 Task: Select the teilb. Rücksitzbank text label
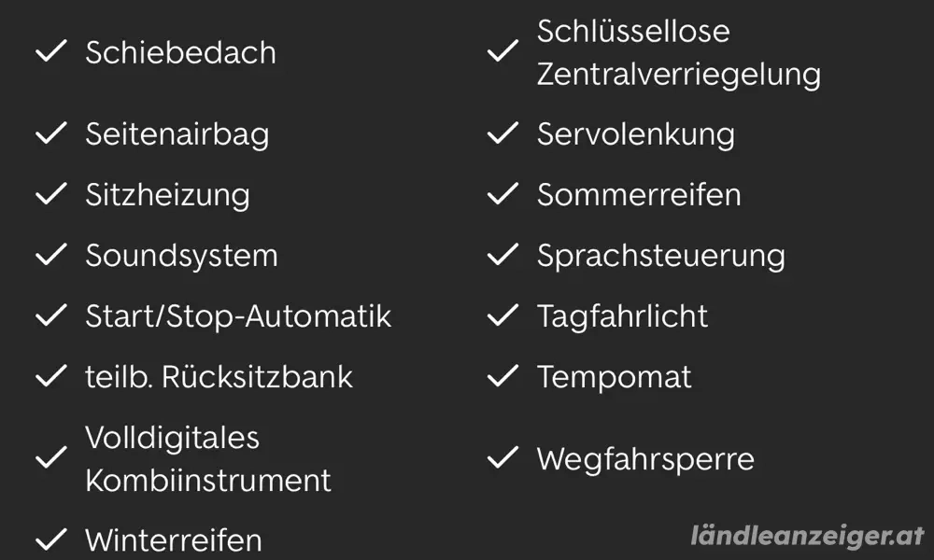(x=219, y=377)
